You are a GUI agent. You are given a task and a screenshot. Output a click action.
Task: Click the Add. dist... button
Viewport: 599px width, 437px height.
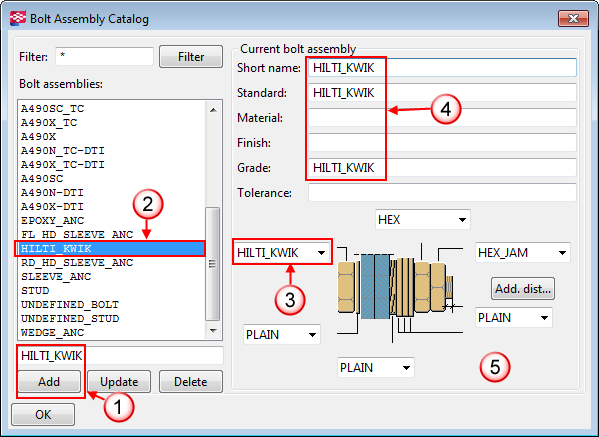pyautogui.click(x=523, y=289)
